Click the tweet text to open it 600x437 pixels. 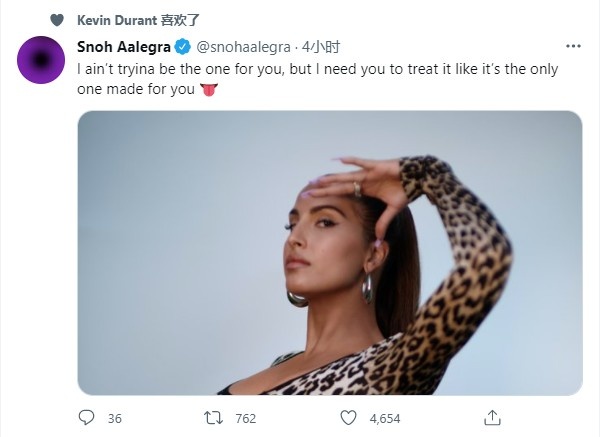coord(300,69)
